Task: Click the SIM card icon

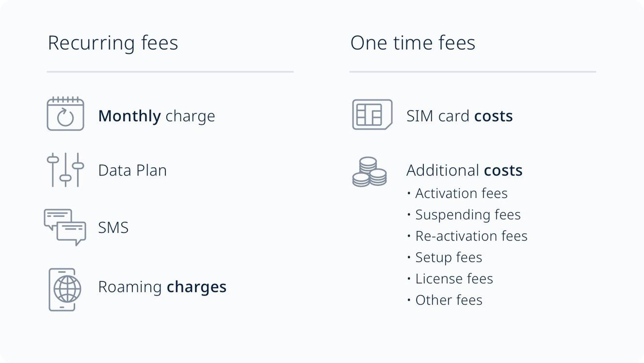Action: pyautogui.click(x=372, y=114)
